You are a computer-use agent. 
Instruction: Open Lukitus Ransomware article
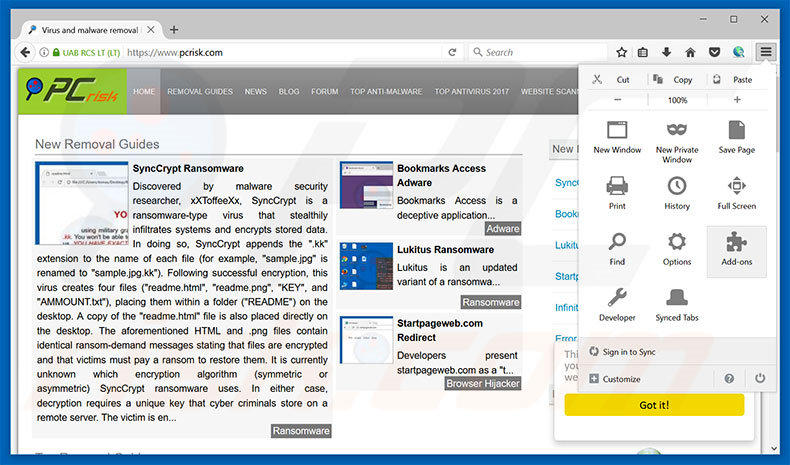pyautogui.click(x=445, y=249)
